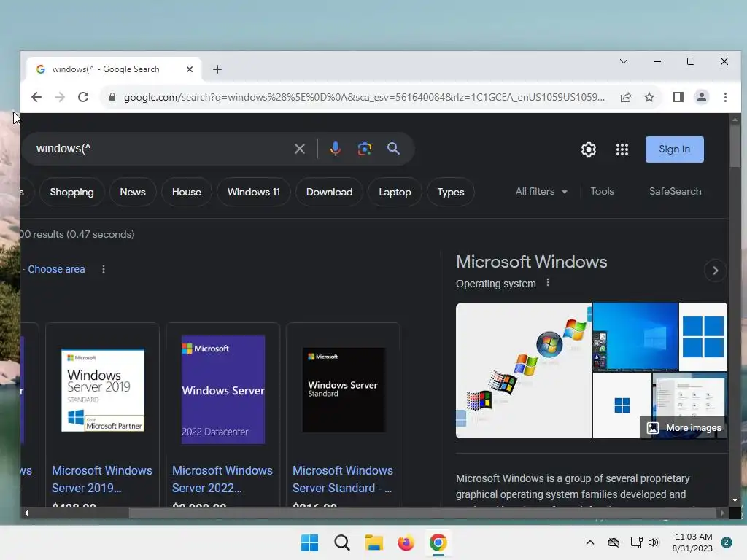This screenshot has height=560, width=747.
Task: Launch Firefox from taskbar
Action: pyautogui.click(x=406, y=542)
